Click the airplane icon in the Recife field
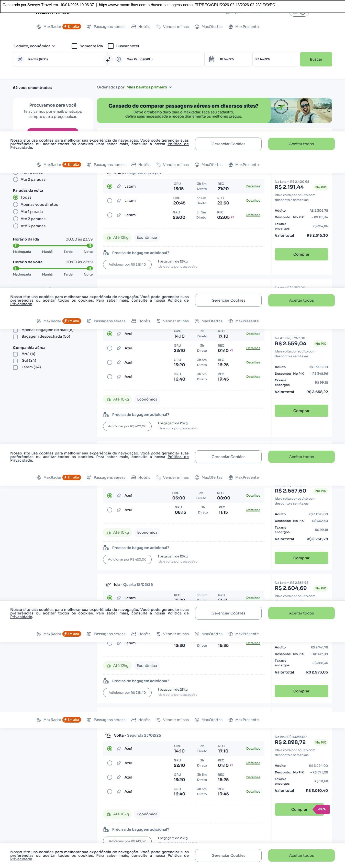The image size is (345, 868). [20, 59]
